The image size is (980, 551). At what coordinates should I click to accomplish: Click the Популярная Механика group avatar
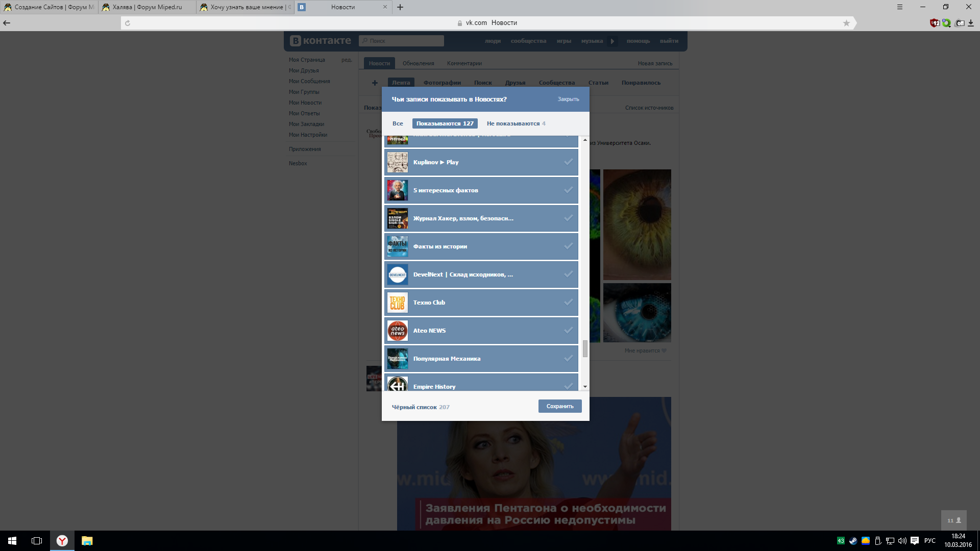(397, 359)
